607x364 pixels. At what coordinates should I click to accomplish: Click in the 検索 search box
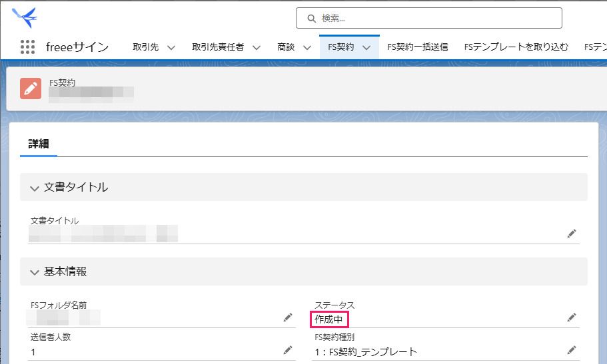[x=429, y=18]
